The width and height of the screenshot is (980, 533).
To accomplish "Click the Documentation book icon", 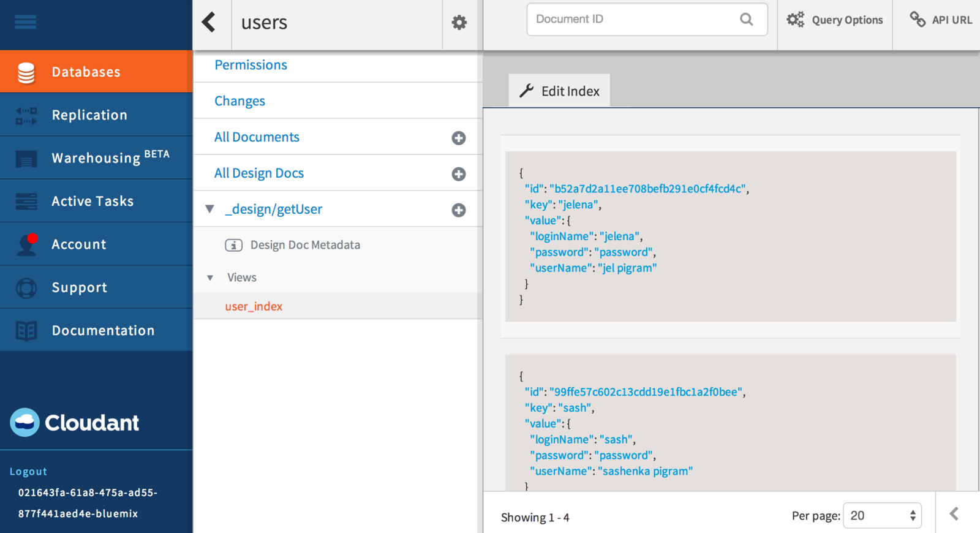I will 26,331.
